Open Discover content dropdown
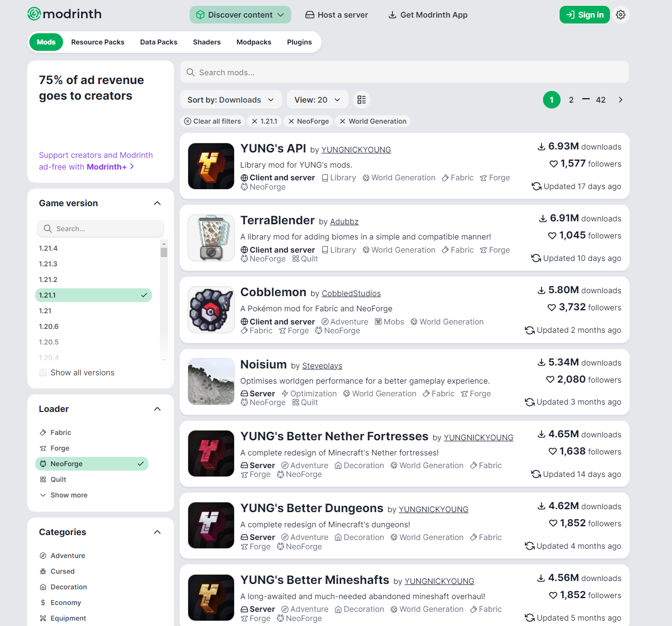Viewport: 672px width, 626px height. click(240, 15)
